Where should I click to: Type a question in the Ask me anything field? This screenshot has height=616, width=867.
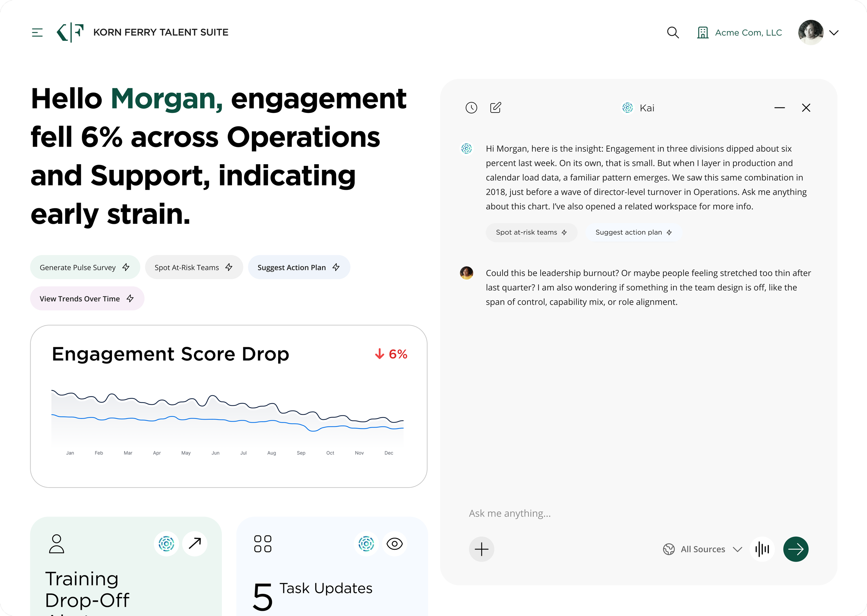point(569,513)
